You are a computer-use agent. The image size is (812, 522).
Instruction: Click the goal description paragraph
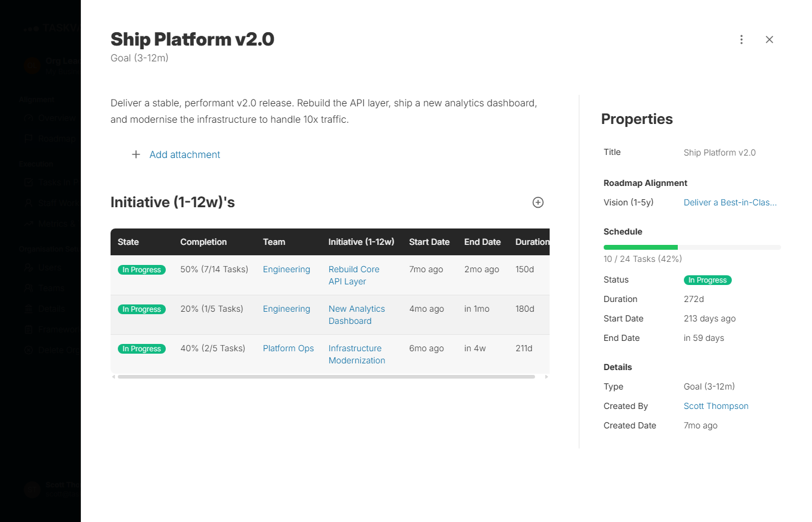click(x=324, y=111)
